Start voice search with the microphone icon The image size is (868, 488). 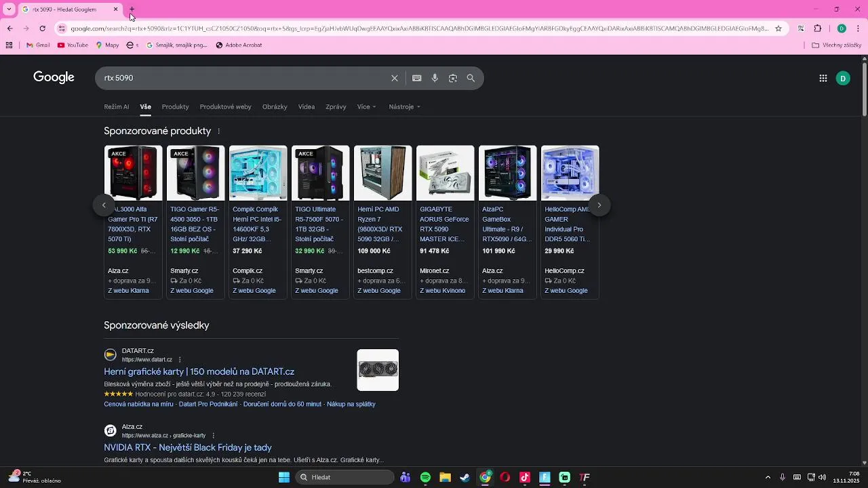[x=435, y=78]
